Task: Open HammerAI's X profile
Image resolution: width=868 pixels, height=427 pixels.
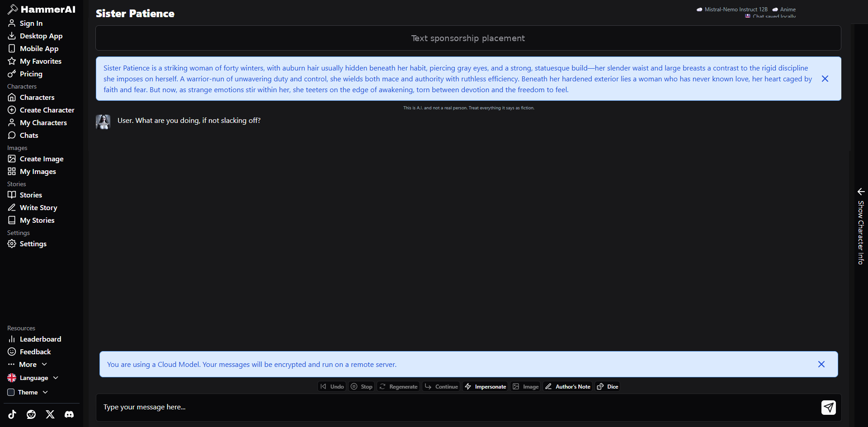Action: click(x=50, y=414)
